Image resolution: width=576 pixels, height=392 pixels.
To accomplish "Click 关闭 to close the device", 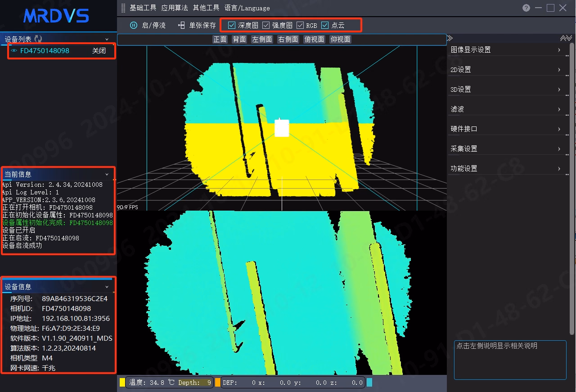I will 99,51.
